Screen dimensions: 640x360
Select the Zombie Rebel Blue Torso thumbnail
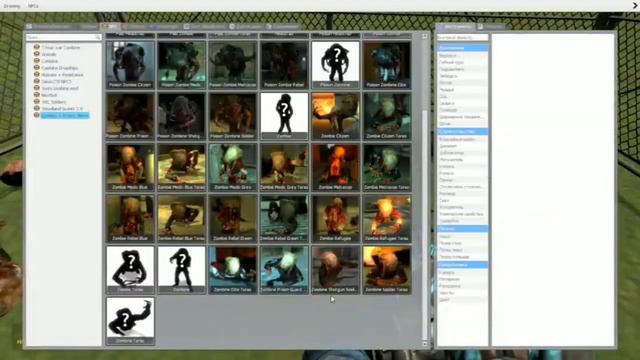[x=182, y=218]
